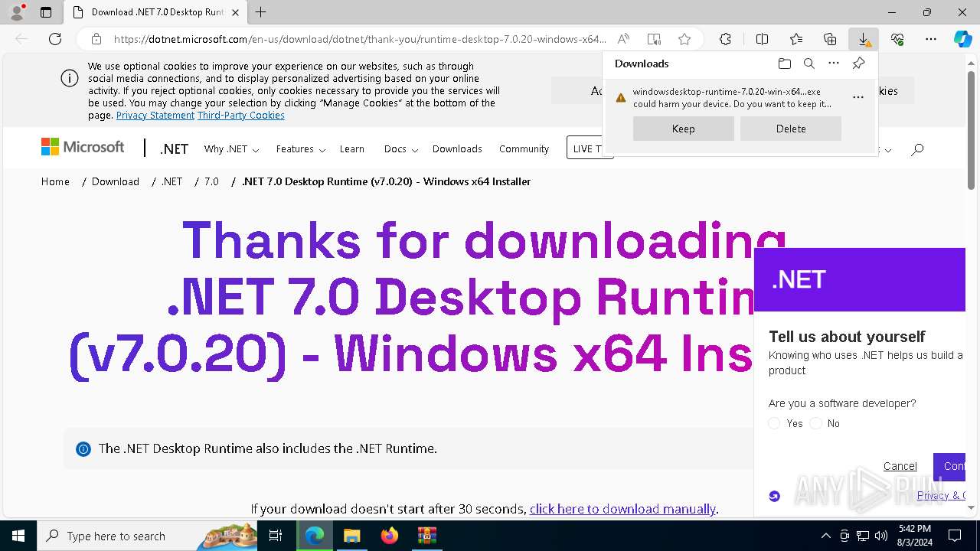The width and height of the screenshot is (980, 551).
Task: Open Edge Settings and more menu
Action: tap(931, 39)
